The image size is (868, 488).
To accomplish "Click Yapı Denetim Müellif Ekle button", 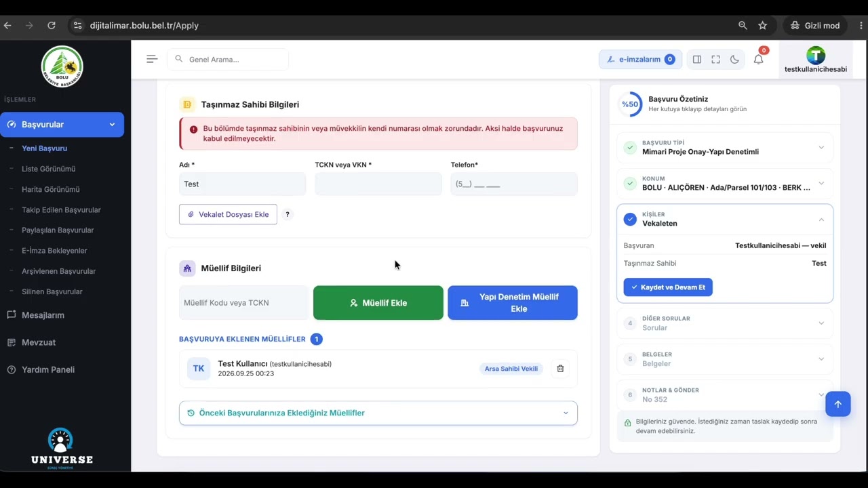I will point(513,303).
